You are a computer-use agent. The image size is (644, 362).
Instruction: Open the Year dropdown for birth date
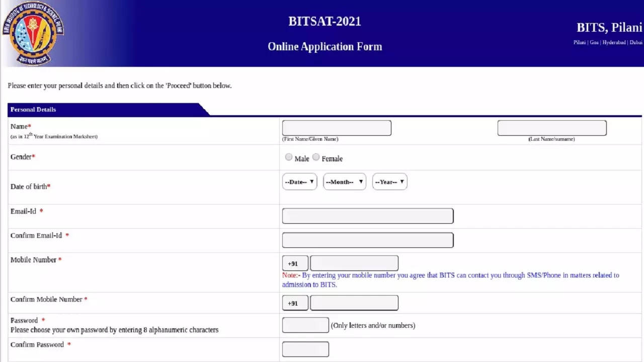[389, 182]
